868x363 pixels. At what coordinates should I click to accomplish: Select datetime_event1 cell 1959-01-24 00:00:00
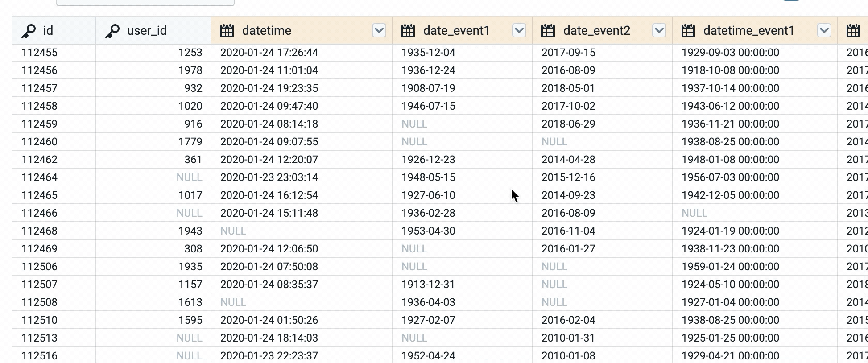tap(755, 267)
